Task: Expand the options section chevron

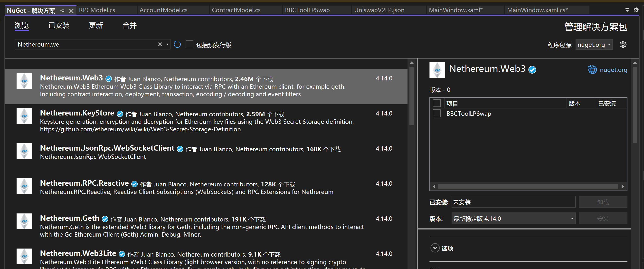Action: click(435, 248)
